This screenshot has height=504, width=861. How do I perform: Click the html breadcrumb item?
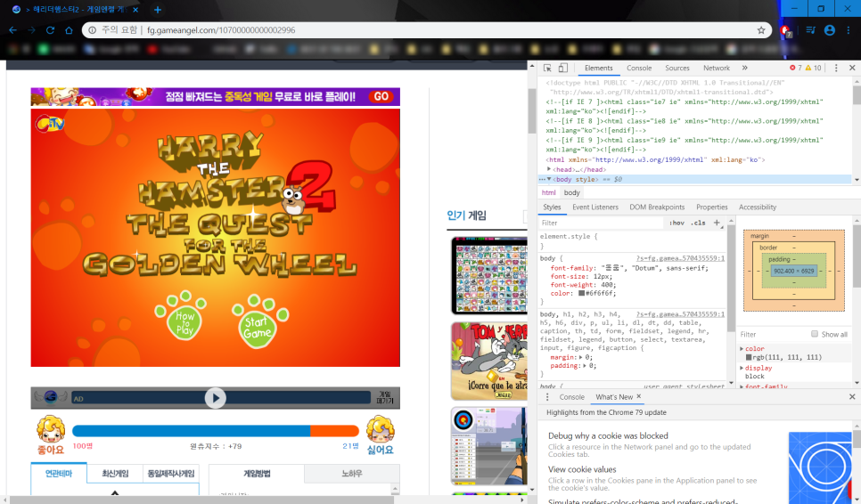tap(548, 192)
